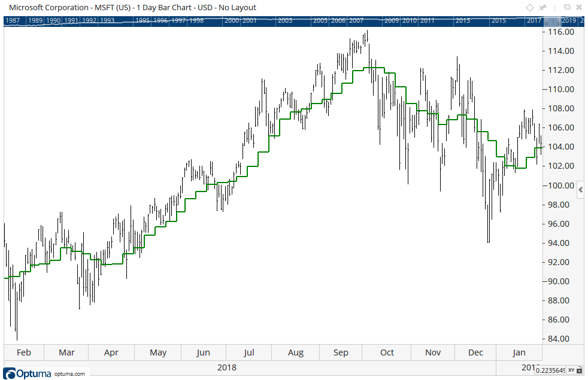Click the May label on date axis
Screen dimensions: 588x380
[x=158, y=352]
